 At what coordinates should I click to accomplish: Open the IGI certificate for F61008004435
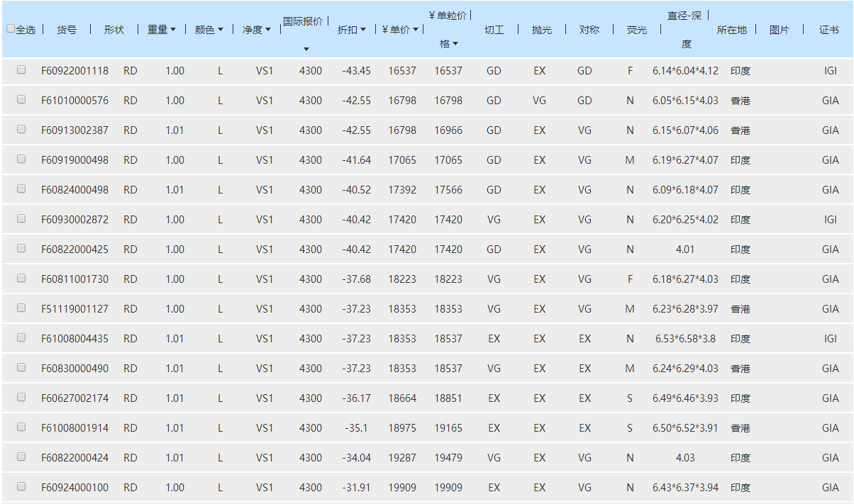[x=830, y=339]
